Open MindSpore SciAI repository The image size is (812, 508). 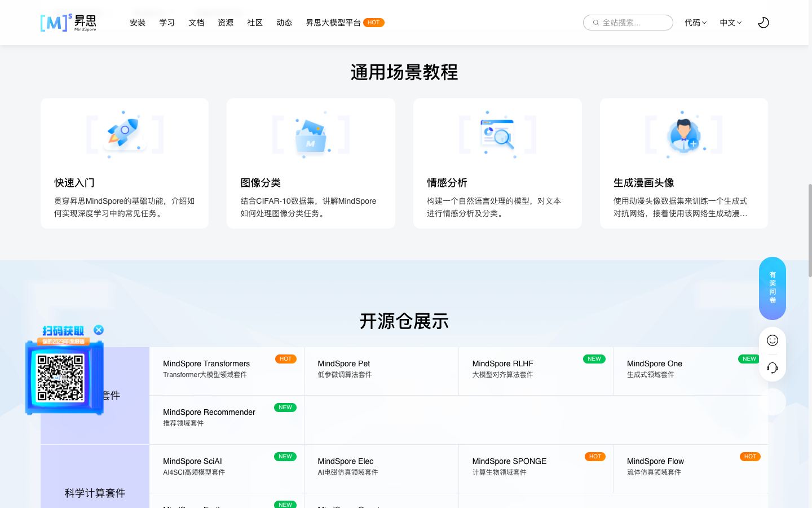(192, 461)
